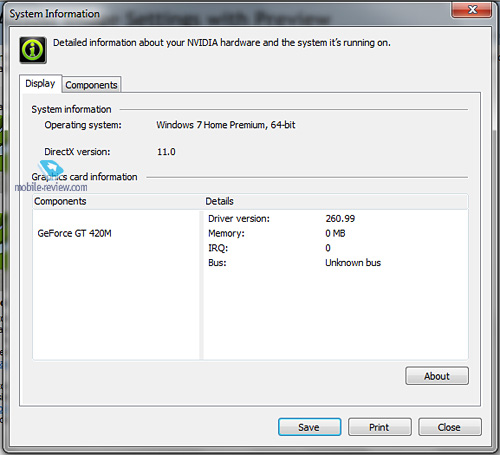This screenshot has height=455, width=500.
Task: Print the system information
Action: click(x=379, y=427)
